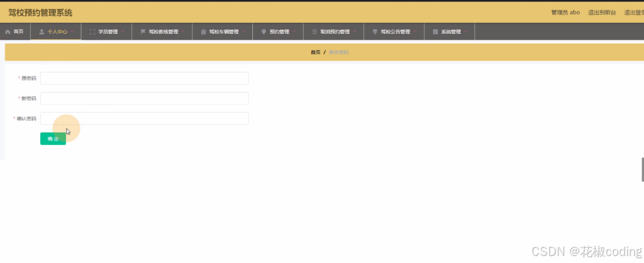Click the frame icon beside 学员管理
The height and width of the screenshot is (263, 644).
point(92,31)
